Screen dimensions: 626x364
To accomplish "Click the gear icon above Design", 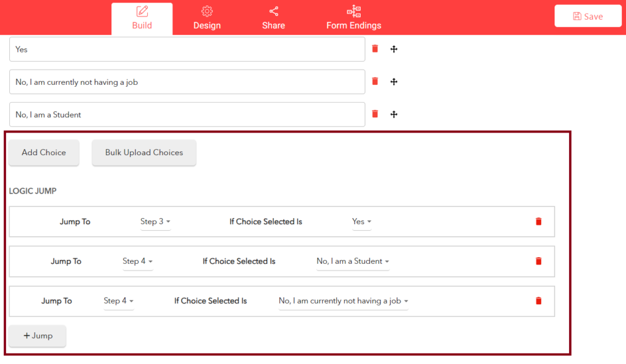I will [x=207, y=10].
